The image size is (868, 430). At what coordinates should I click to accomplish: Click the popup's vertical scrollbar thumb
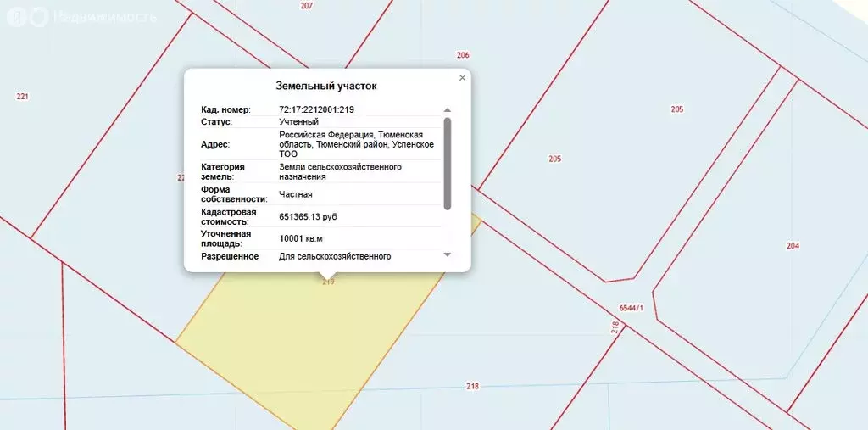tap(448, 161)
